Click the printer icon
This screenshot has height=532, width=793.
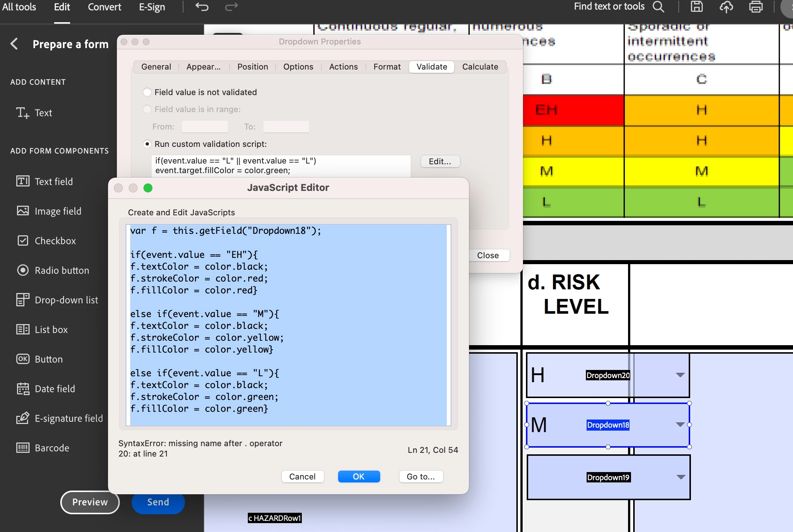point(756,7)
